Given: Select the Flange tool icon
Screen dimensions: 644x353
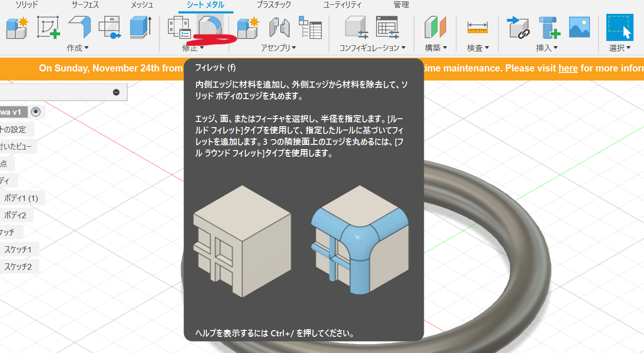Looking at the screenshot, I should click(x=80, y=27).
